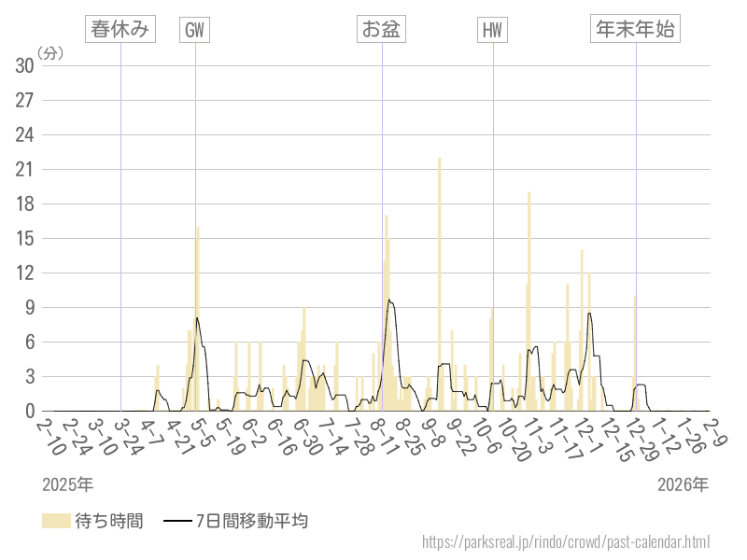Click the 2-10 starting date tick label
This screenshot has width=747, height=560.
tap(50, 436)
